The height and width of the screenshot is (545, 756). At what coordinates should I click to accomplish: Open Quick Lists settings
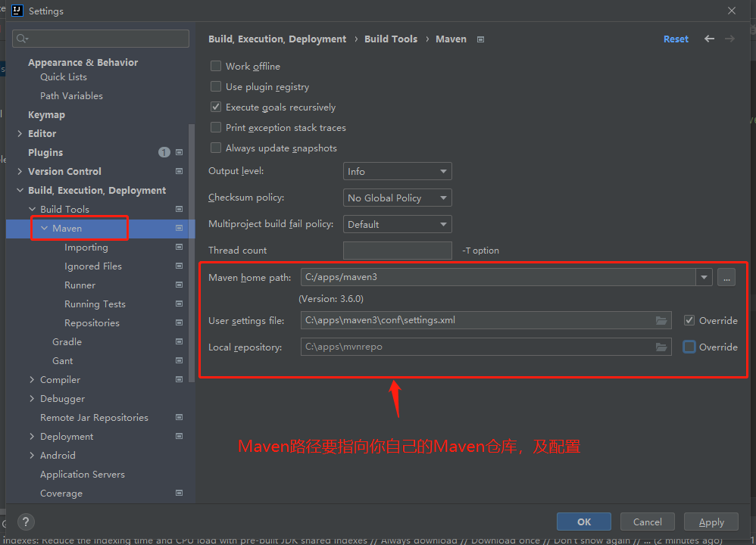click(x=64, y=77)
